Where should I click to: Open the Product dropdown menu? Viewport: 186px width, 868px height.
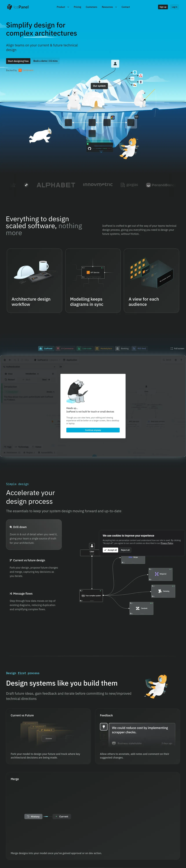pyautogui.click(x=63, y=7)
